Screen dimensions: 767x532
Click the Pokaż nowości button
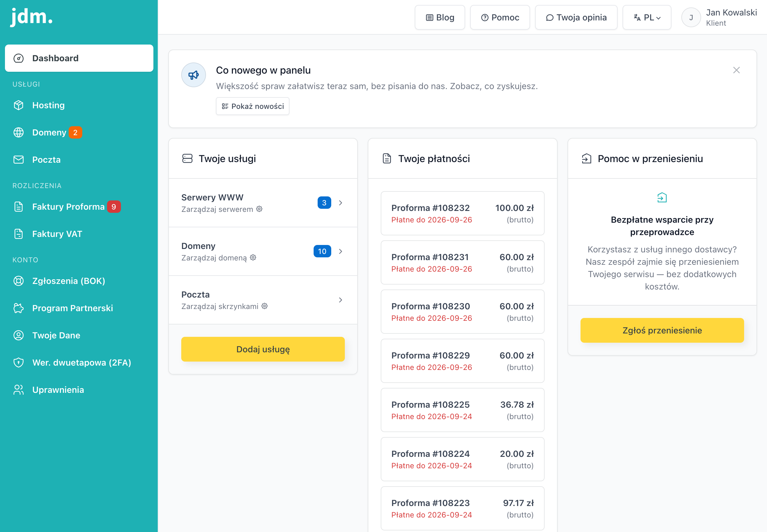253,106
